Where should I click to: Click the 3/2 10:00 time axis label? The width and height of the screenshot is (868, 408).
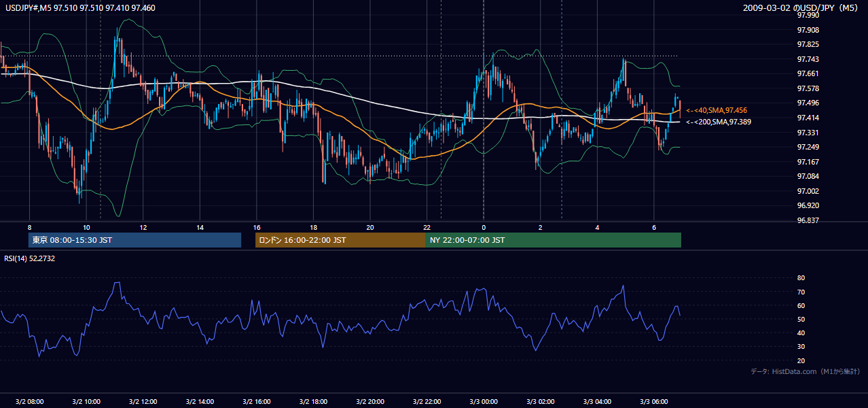[x=86, y=401]
